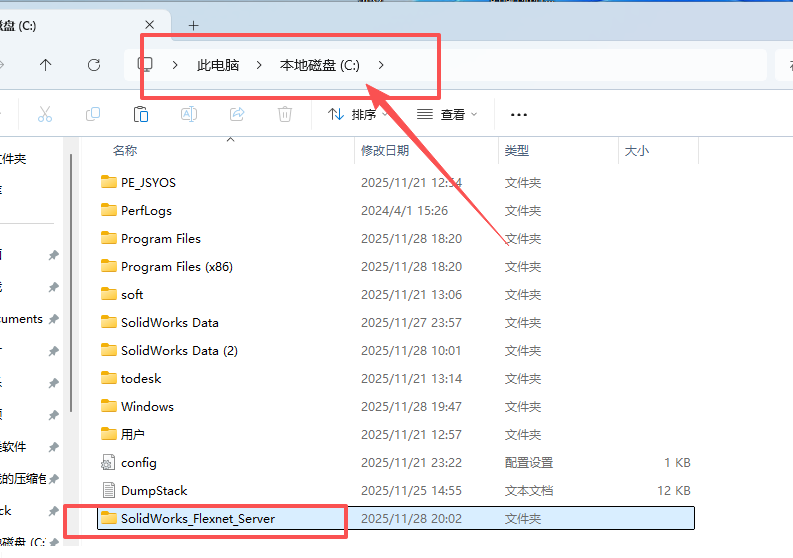The image size is (793, 558).
Task: Click the Program Files (x86) name
Action: [x=177, y=267]
